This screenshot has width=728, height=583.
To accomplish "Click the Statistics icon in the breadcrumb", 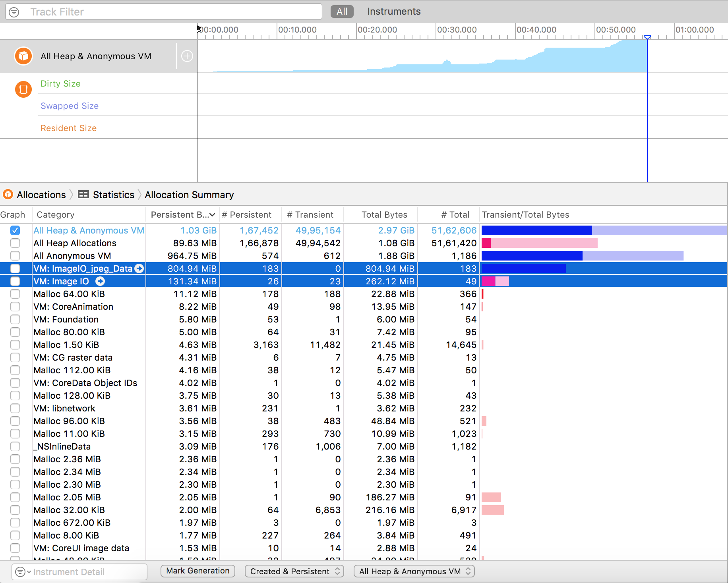I will (x=83, y=195).
